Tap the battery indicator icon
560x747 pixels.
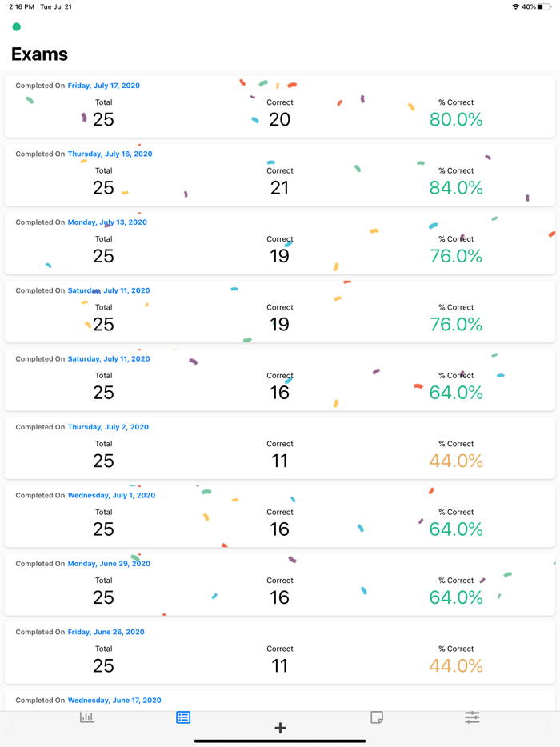click(545, 6)
